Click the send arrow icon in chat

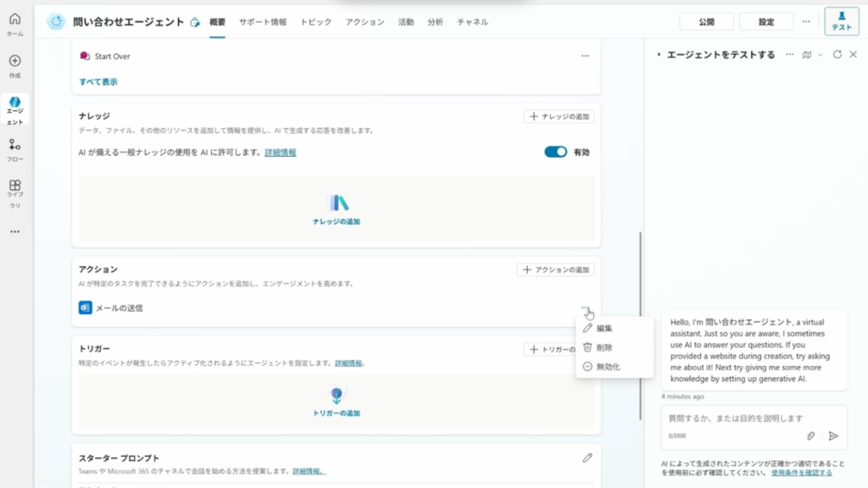(x=833, y=435)
